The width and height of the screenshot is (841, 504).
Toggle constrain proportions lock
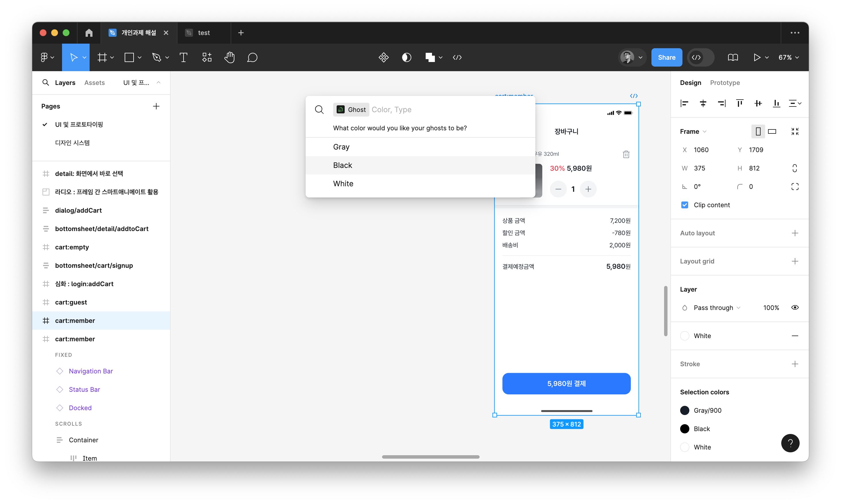[794, 168]
